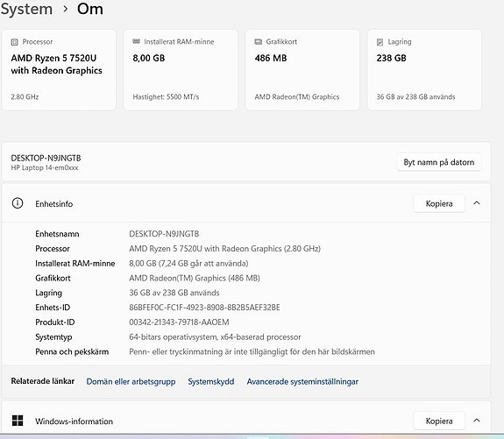Screen dimensions: 504x439
Task: Click the Byt namn på datorn button
Action: point(439,162)
